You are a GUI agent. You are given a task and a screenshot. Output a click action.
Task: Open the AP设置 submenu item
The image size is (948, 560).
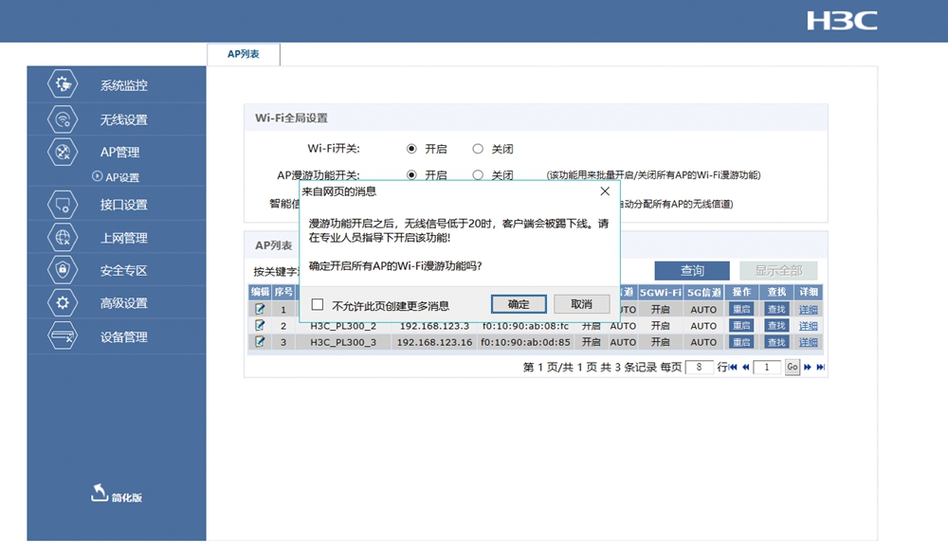tap(121, 177)
